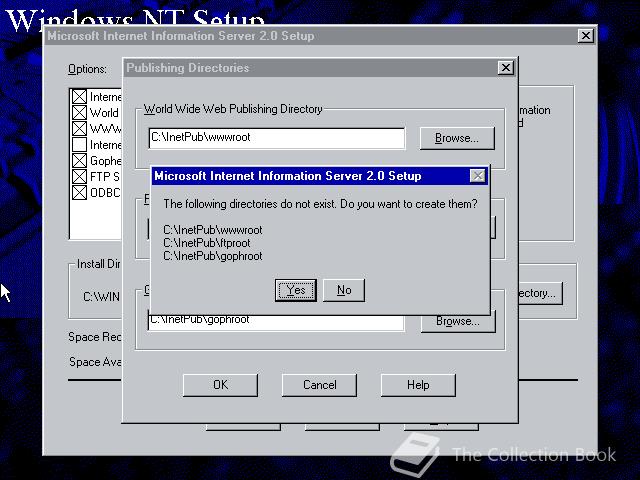Toggle the World Wide Web option checkbox
Viewport: 640px width, 480px height.
[x=79, y=113]
